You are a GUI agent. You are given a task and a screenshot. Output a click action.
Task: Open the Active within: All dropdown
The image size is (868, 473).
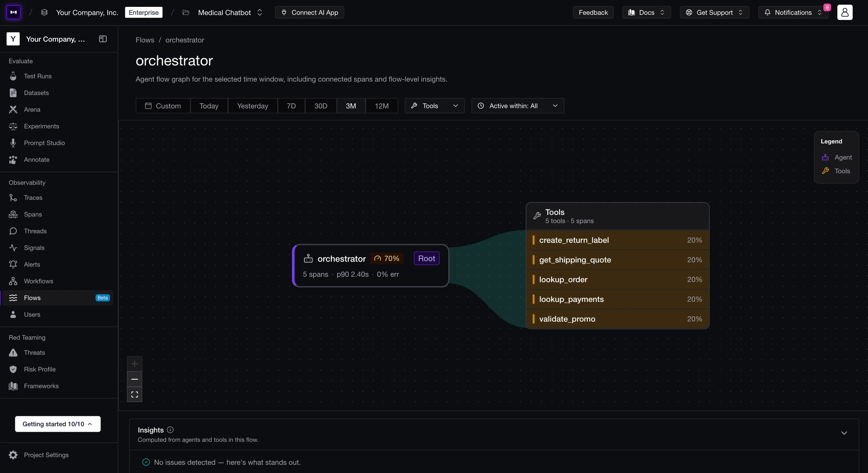(x=518, y=106)
